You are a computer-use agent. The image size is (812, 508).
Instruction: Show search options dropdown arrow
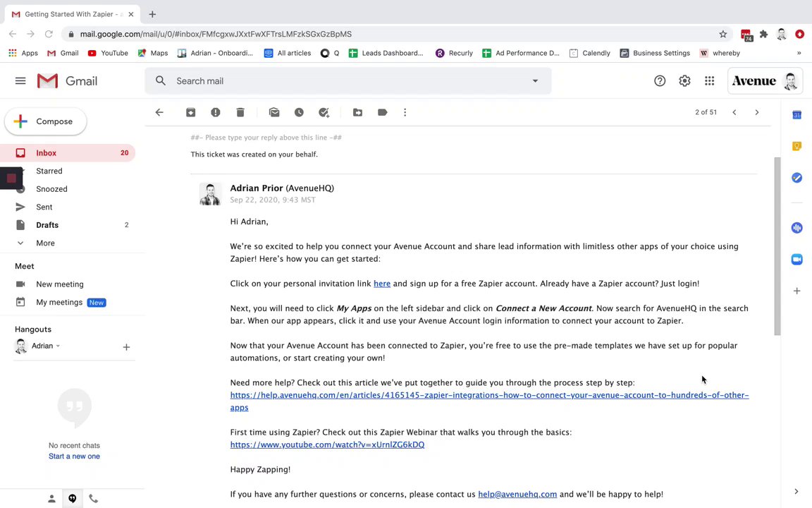pyautogui.click(x=535, y=81)
